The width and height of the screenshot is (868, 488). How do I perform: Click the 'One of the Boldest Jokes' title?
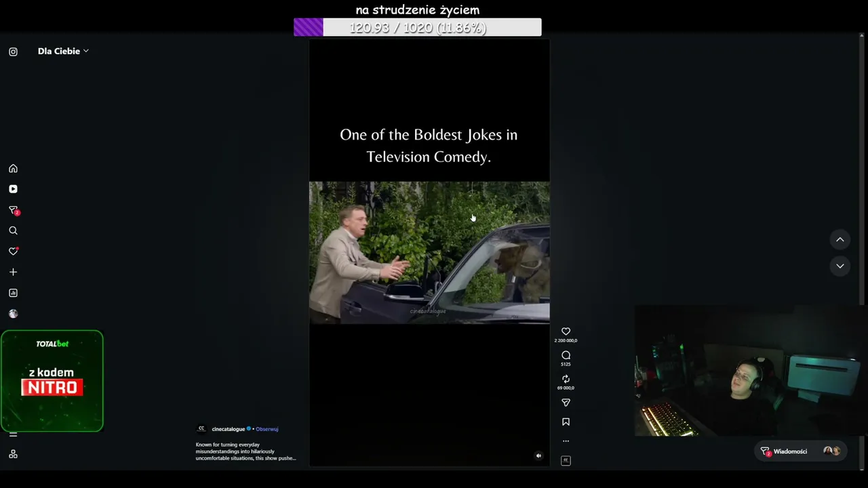point(429,146)
